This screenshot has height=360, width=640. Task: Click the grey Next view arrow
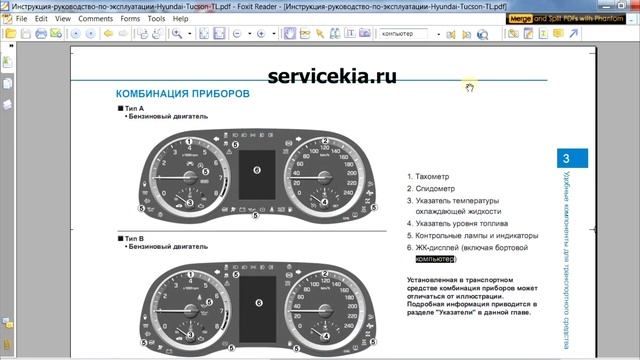[x=123, y=33]
